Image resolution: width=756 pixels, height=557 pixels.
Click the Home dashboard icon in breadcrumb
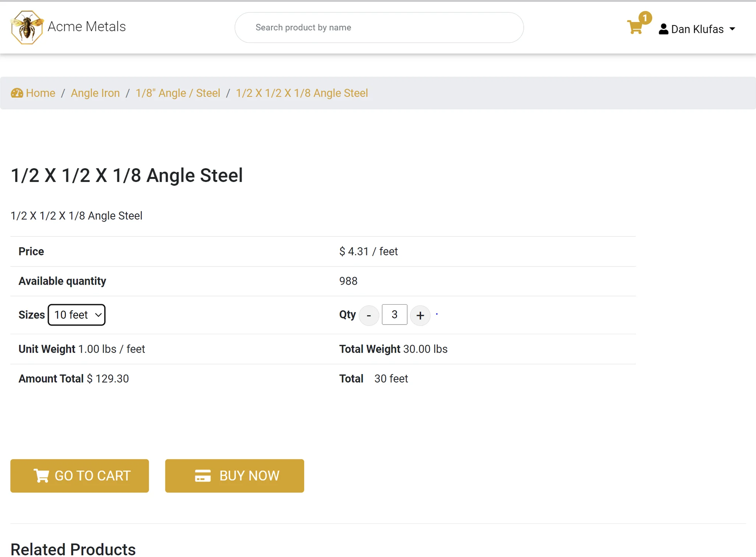click(x=17, y=93)
